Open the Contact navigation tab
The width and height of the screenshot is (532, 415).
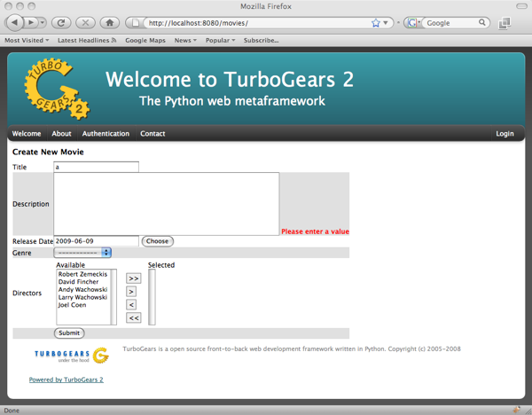153,134
